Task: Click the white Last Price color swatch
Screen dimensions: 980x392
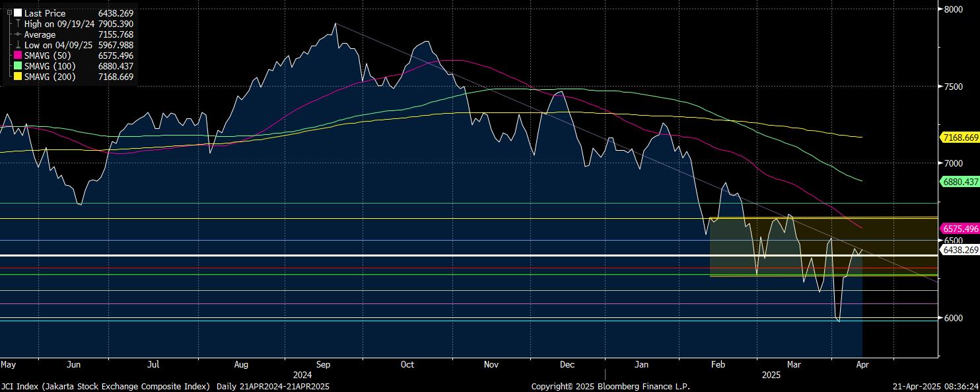Action: point(18,13)
